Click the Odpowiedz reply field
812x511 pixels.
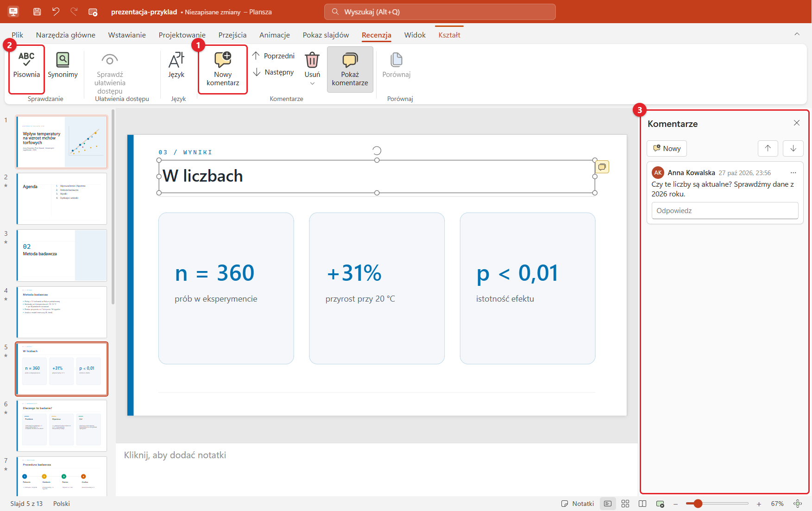[x=725, y=210]
